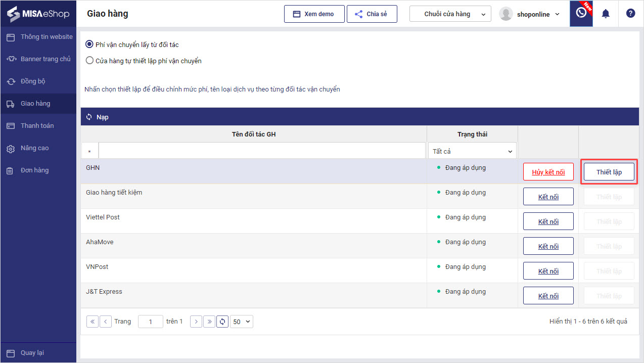
Task: Go to last page arrow
Action: click(x=209, y=322)
